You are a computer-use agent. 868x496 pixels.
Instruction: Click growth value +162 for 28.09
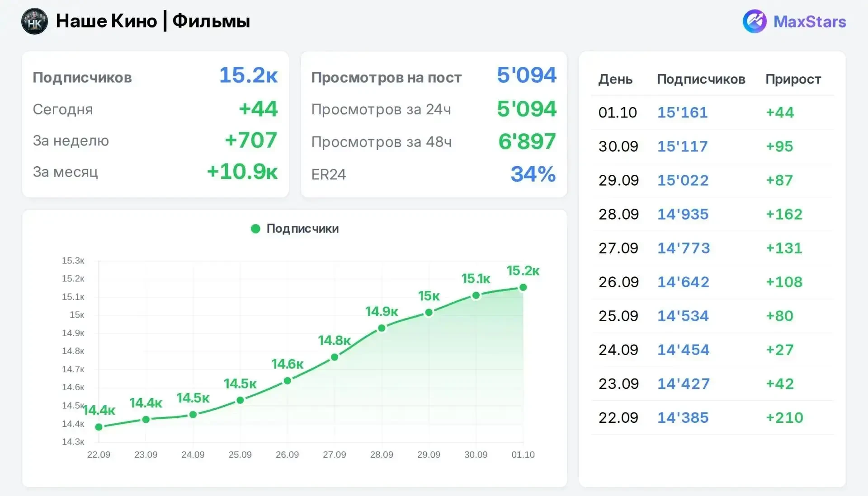click(x=784, y=214)
